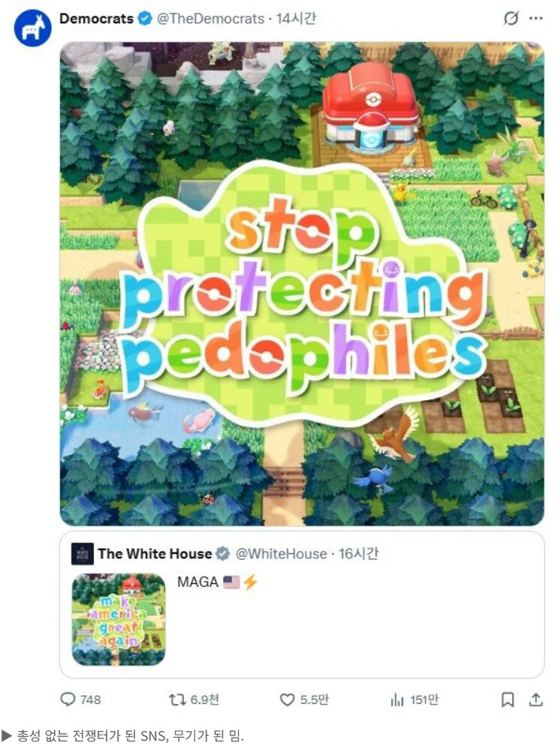This screenshot has height=752, width=560.
Task: Share the post with the upload icon
Action: [x=535, y=699]
